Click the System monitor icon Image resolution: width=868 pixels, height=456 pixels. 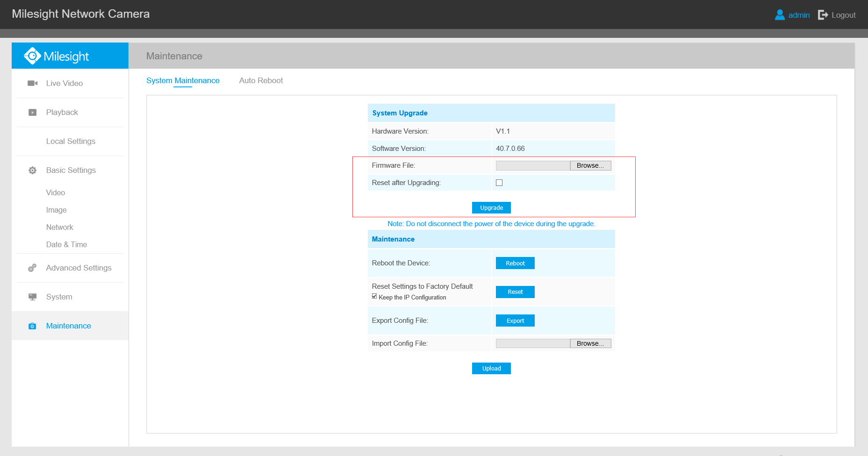coord(32,297)
